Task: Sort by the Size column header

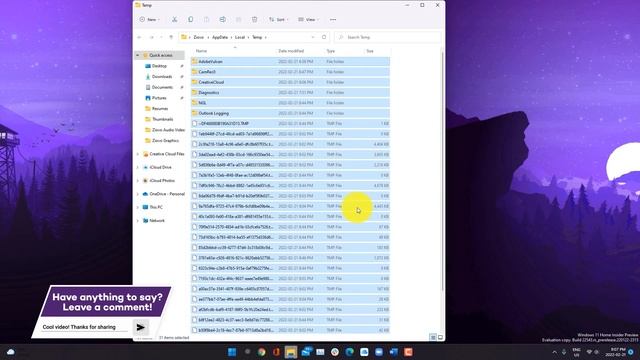Action: (x=370, y=51)
